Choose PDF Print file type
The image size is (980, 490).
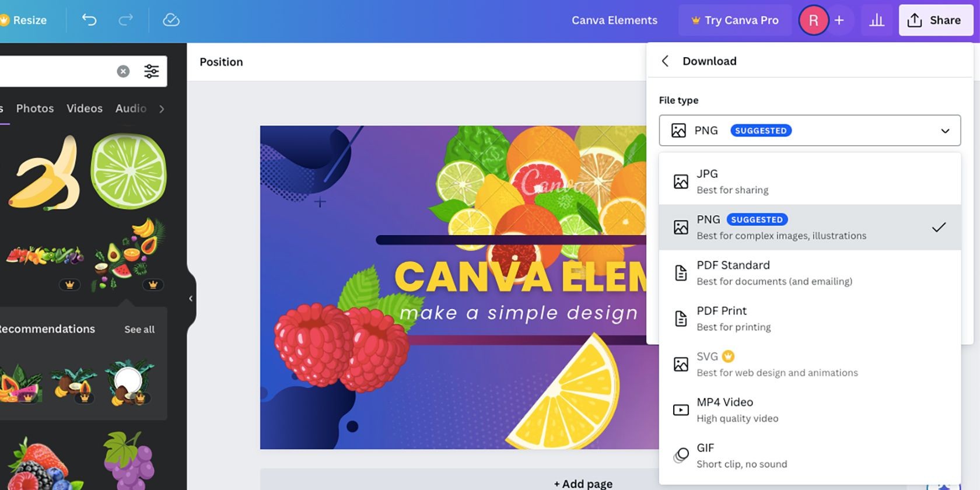[x=810, y=318]
